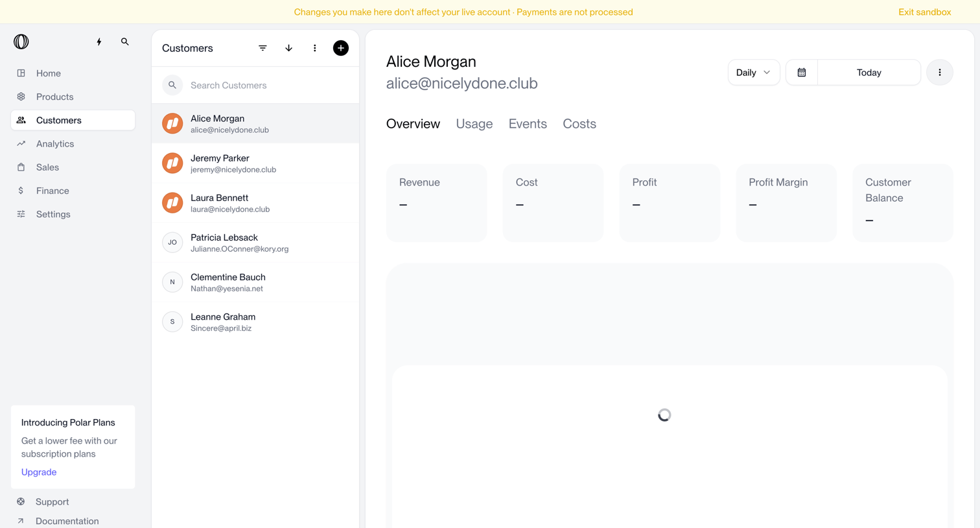Toggle sort direction arrow in Customers header
The height and width of the screenshot is (528, 980).
pyautogui.click(x=289, y=48)
